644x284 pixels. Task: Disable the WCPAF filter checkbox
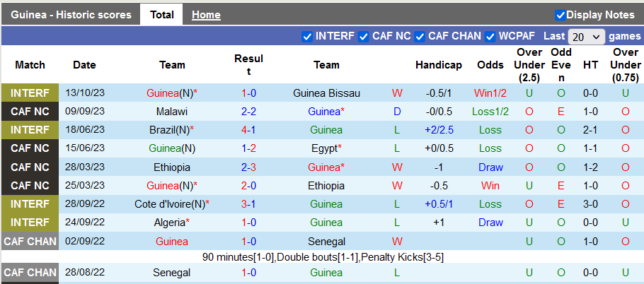[490, 36]
